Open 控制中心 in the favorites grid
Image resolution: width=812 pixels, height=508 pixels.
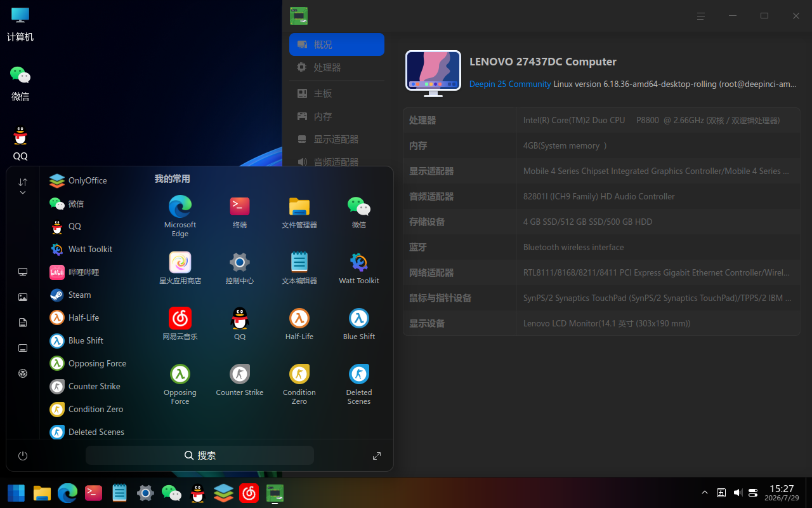click(240, 268)
